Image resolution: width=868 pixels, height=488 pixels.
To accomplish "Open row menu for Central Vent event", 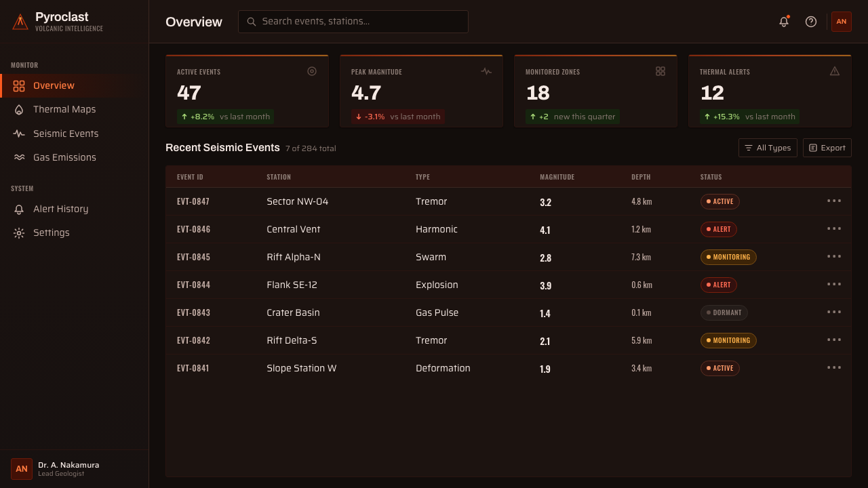I will pyautogui.click(x=834, y=228).
